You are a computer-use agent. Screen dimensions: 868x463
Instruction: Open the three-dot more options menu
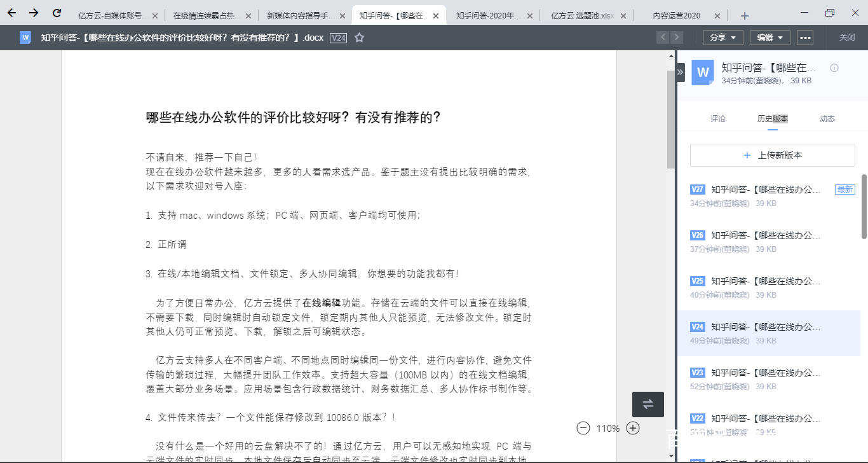click(805, 38)
